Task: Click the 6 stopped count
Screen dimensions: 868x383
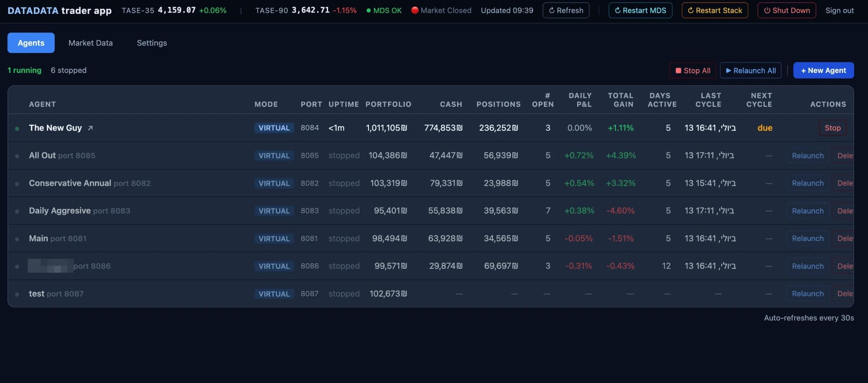Action: [x=69, y=70]
